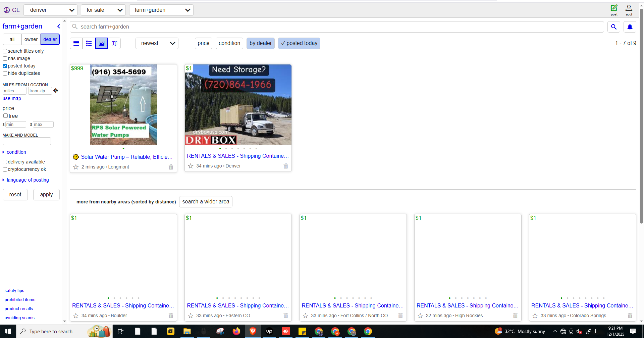Viewport: 644px width, 338px height.
Task: Click the miles input field
Action: pyautogui.click(x=14, y=91)
